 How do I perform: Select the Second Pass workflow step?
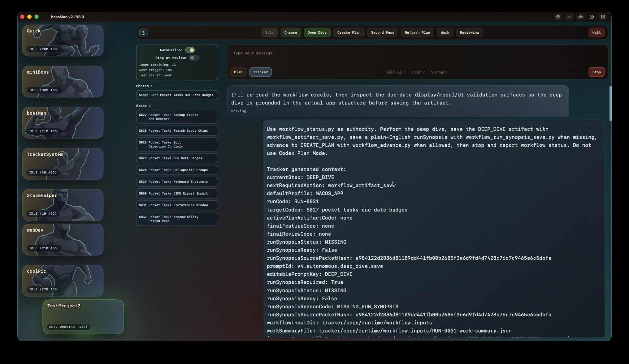tap(383, 32)
